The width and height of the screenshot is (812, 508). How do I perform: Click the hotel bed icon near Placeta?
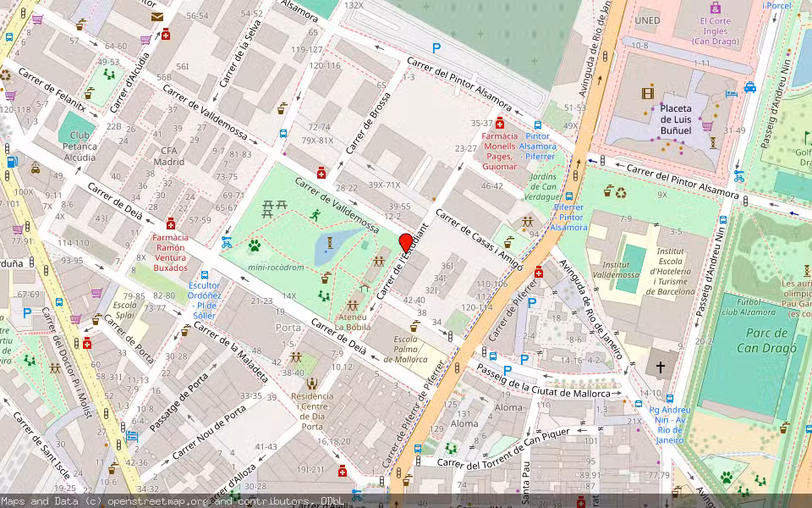pos(731,94)
